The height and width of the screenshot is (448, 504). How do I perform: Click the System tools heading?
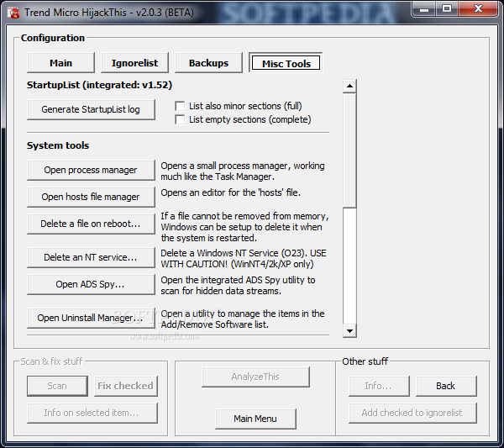point(58,145)
